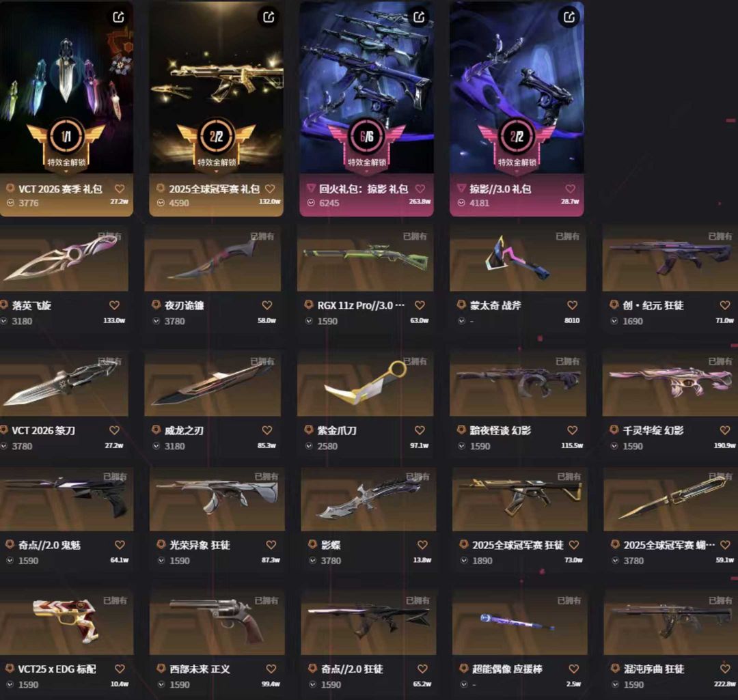The image size is (738, 700).
Task: Click share icon on 掠影//3.0 礼包 card
Action: pos(569,17)
